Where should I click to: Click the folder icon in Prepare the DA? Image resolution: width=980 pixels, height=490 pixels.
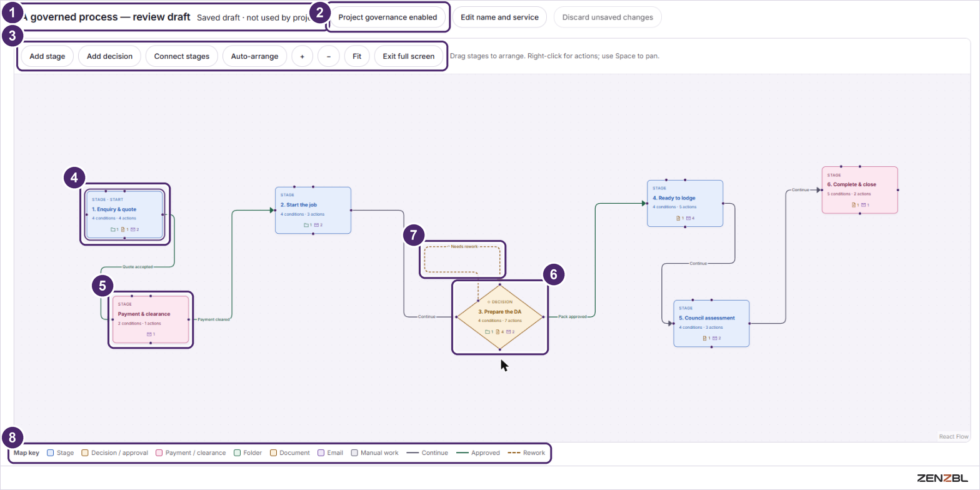point(487,332)
